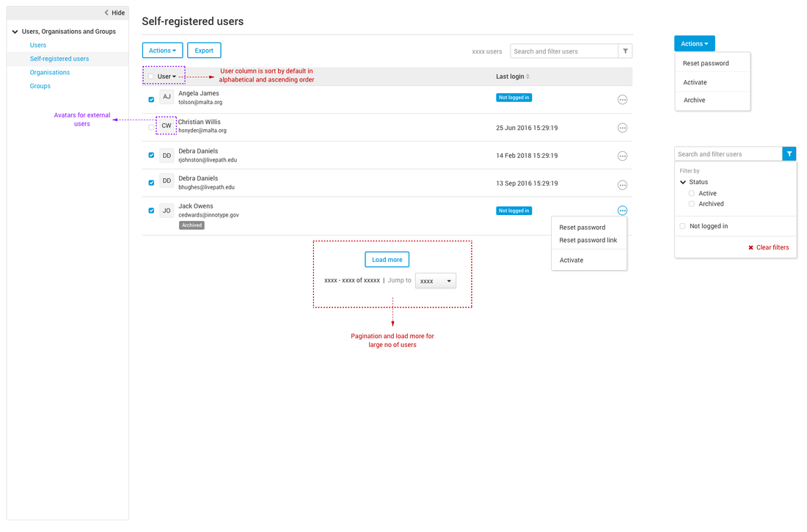Click the CW avatar for Christian Willis
The height and width of the screenshot is (532, 807).
pos(167,126)
